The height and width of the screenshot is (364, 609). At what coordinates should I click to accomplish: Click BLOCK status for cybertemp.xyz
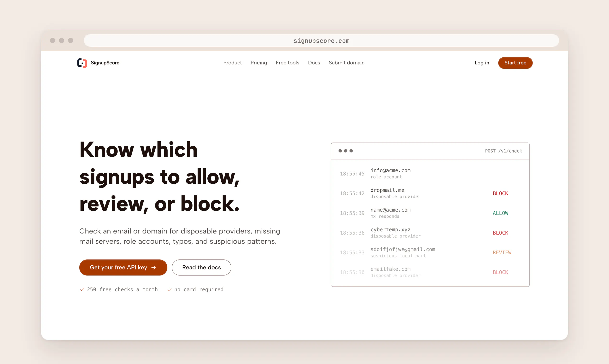[x=500, y=233]
